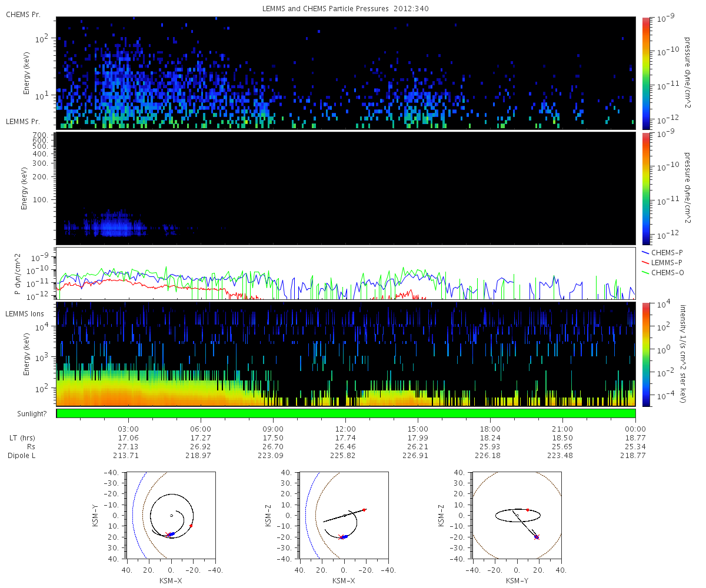Click the green Sunlight indicator bar
706x588 pixels.
point(346,413)
